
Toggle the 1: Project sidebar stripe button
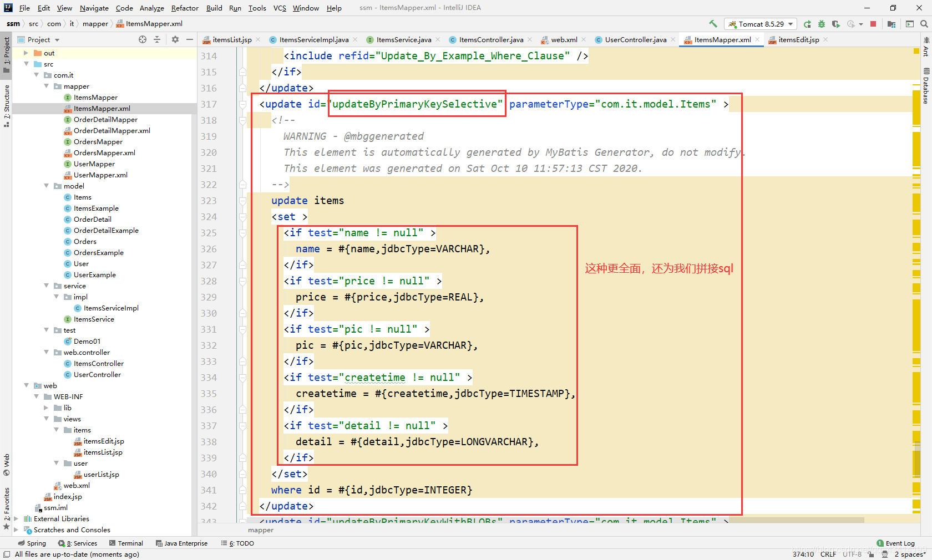pyautogui.click(x=6, y=54)
